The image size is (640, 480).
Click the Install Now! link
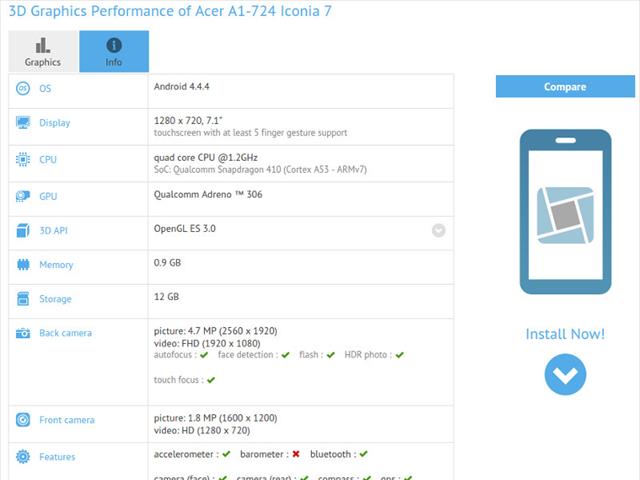click(x=565, y=334)
